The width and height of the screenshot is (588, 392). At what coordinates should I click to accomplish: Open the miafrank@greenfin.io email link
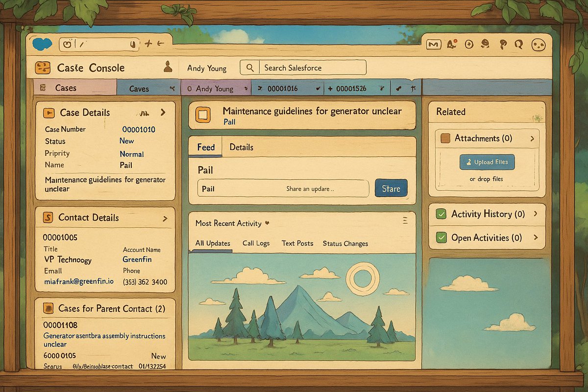click(78, 282)
